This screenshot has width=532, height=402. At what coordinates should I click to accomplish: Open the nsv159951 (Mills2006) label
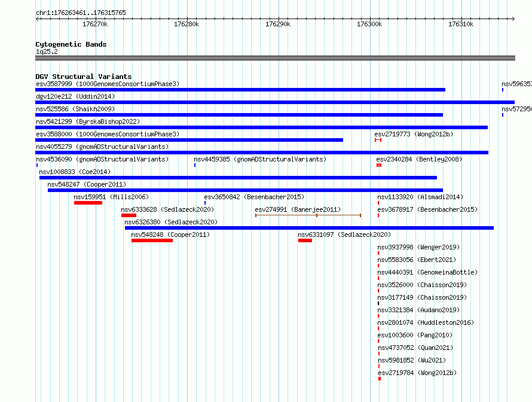point(111,197)
